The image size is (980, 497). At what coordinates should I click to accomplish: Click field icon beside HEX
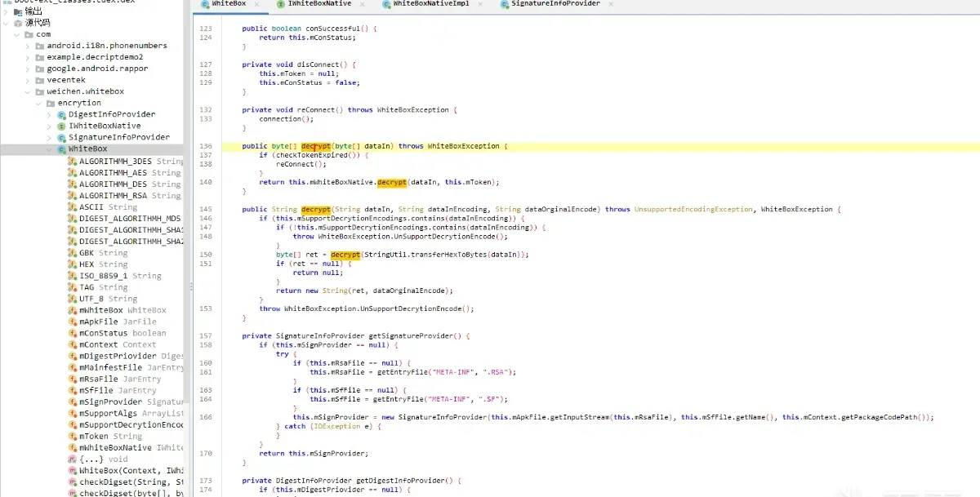point(72,264)
